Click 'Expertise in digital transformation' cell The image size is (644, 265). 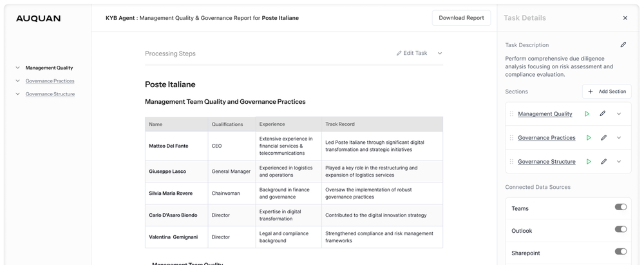[x=289, y=215]
